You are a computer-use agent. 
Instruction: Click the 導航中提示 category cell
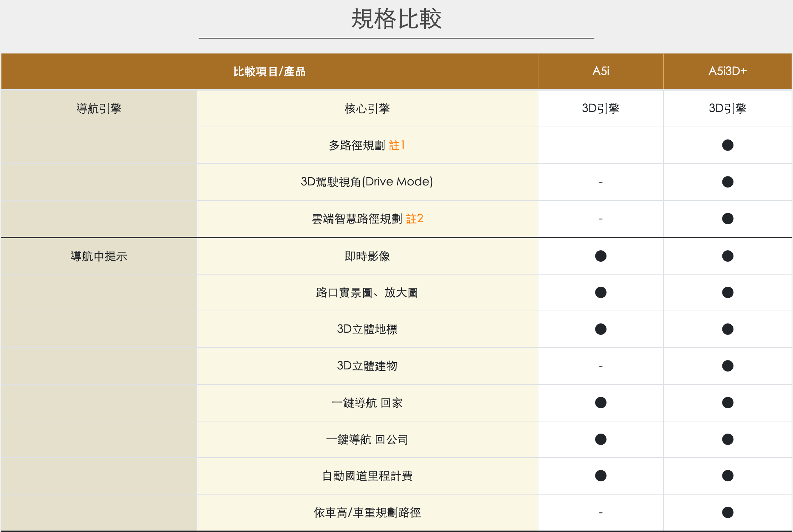point(99,256)
